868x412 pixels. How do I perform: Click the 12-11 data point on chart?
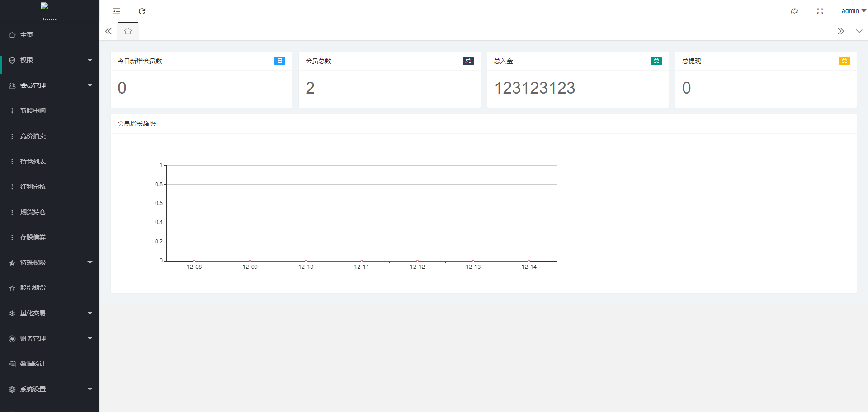tap(362, 261)
